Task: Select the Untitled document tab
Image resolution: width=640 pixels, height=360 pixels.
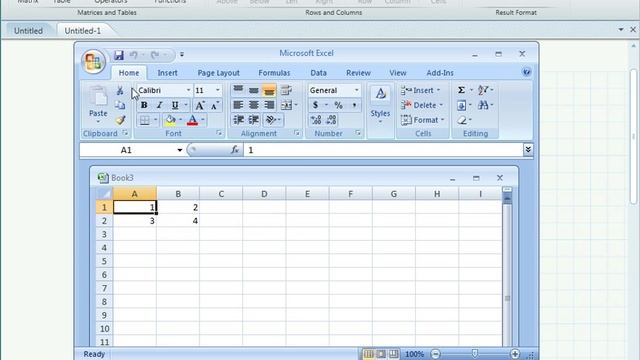Action: click(28, 31)
